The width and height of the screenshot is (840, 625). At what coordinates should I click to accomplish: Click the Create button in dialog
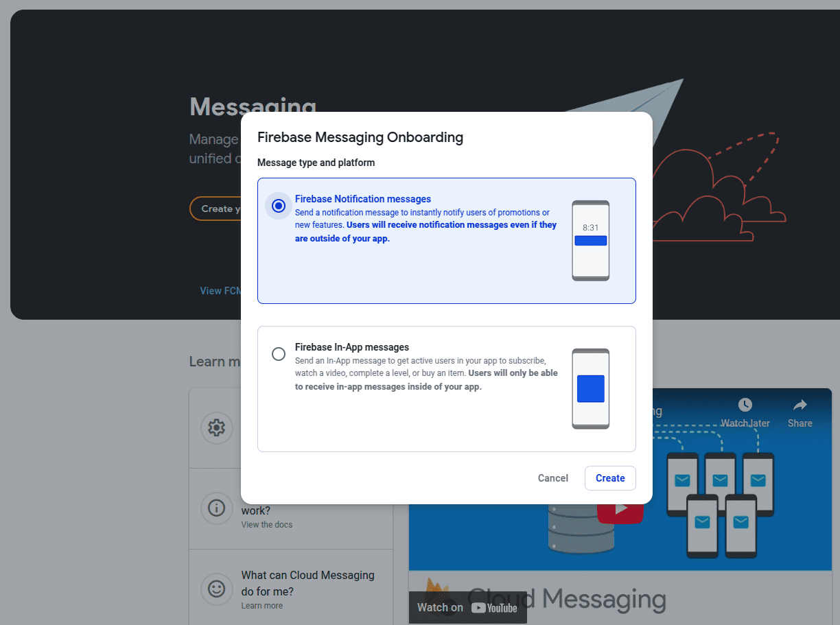pos(610,478)
